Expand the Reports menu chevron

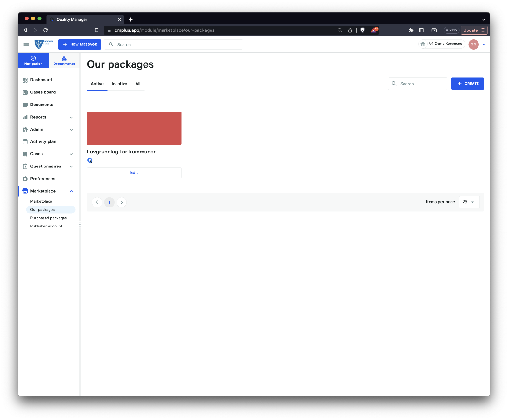(x=71, y=117)
